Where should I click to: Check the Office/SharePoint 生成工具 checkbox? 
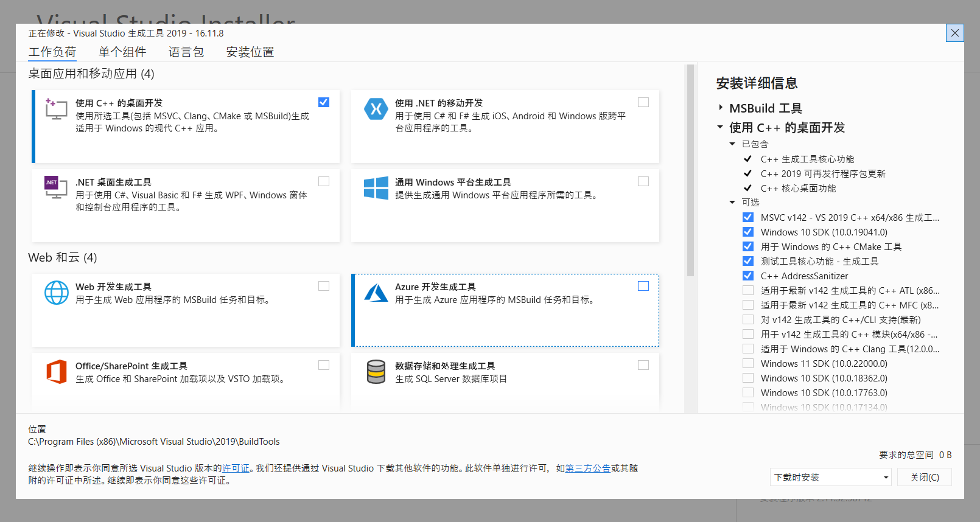coord(324,365)
